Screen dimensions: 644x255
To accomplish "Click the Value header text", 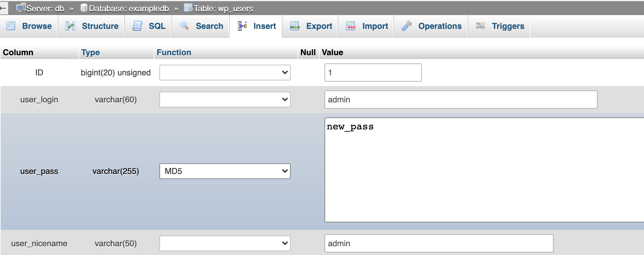I will pyautogui.click(x=332, y=52).
